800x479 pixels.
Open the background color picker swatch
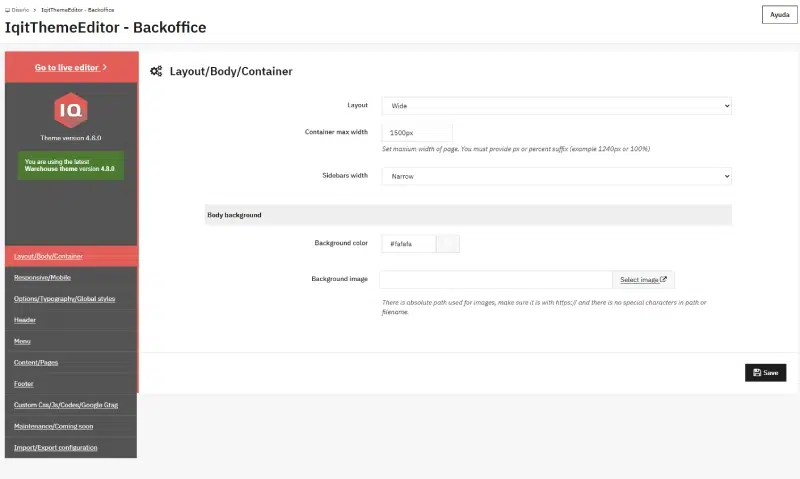pyautogui.click(x=449, y=243)
